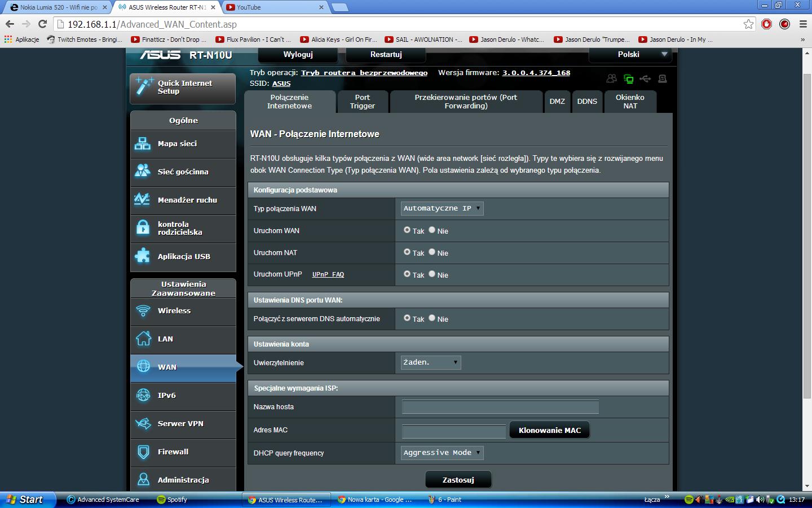The image size is (812, 508).
Task: Click volume speaker icon in system tray
Action: pyautogui.click(x=760, y=500)
